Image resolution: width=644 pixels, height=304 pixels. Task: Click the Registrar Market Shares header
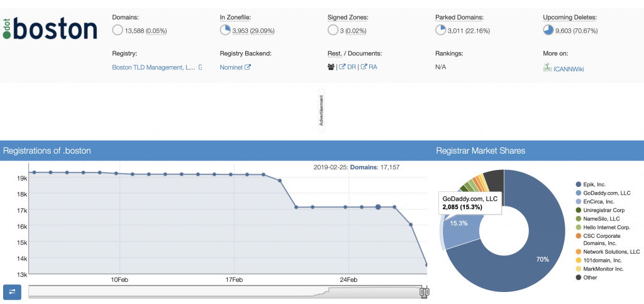click(480, 151)
